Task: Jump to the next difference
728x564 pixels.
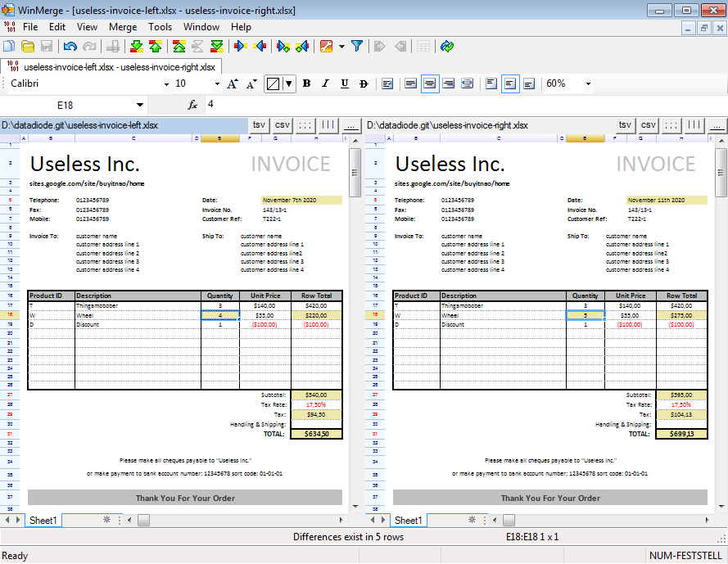Action: pyautogui.click(x=137, y=46)
